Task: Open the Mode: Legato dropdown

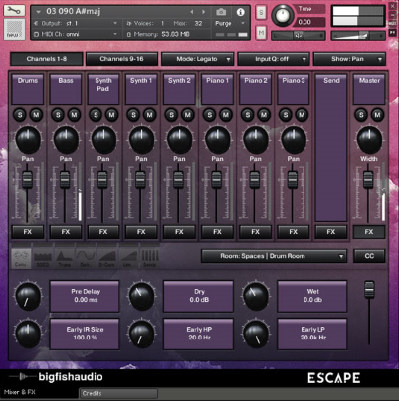Action: point(198,59)
